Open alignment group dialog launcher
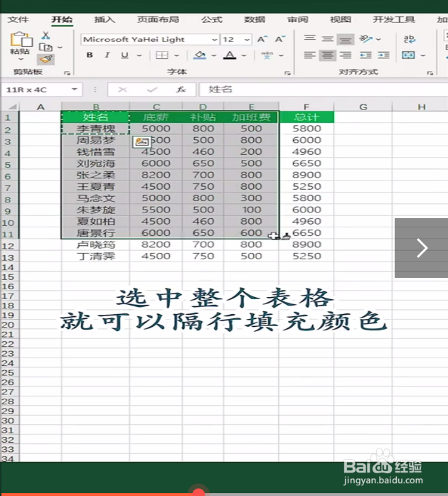The width and height of the screenshot is (448, 496). 430,72
